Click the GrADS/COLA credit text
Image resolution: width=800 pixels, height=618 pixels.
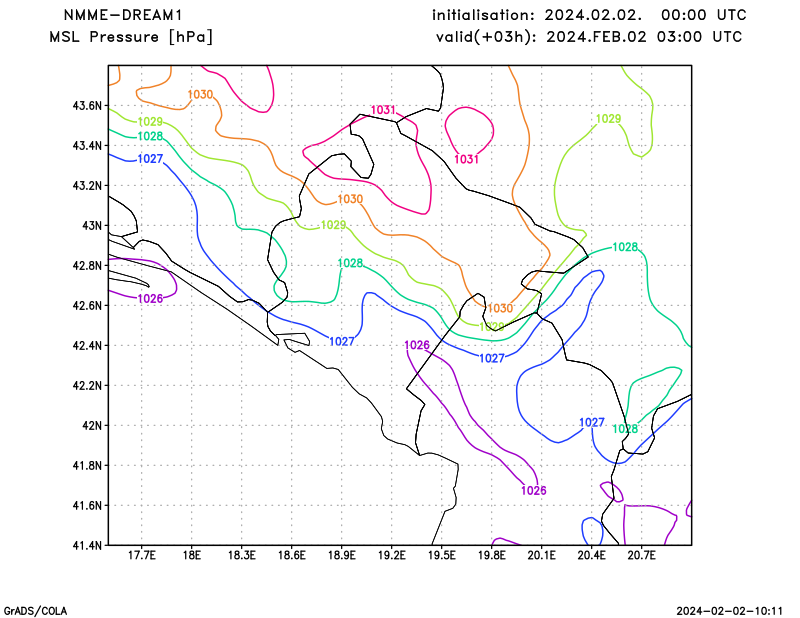pos(35,611)
